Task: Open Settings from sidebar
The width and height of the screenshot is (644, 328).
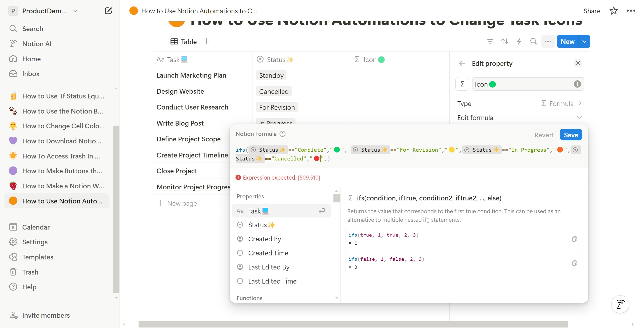Action: (35, 242)
